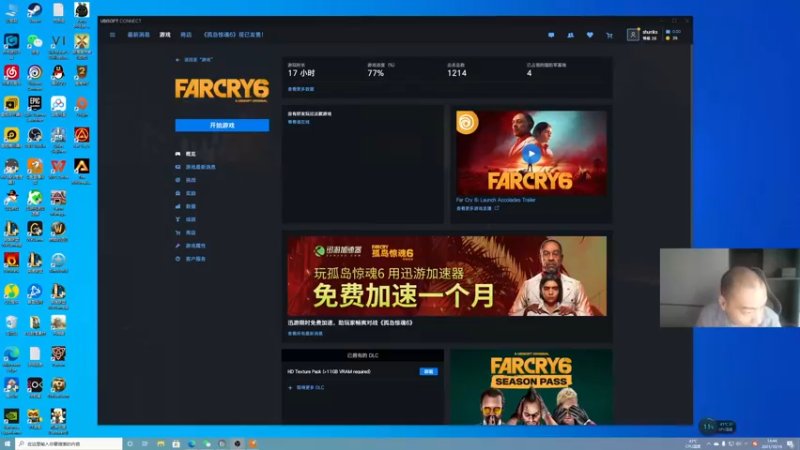Click the view all news link under banner
The width and height of the screenshot is (800, 450).
click(305, 334)
